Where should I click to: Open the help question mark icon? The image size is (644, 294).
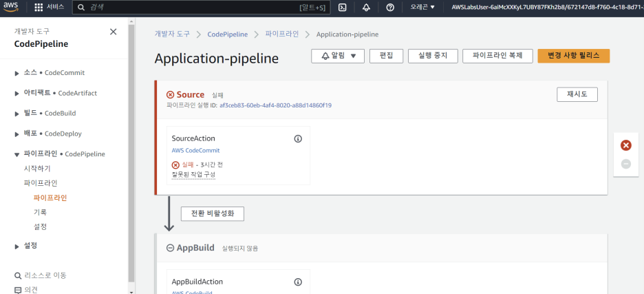coord(390,8)
